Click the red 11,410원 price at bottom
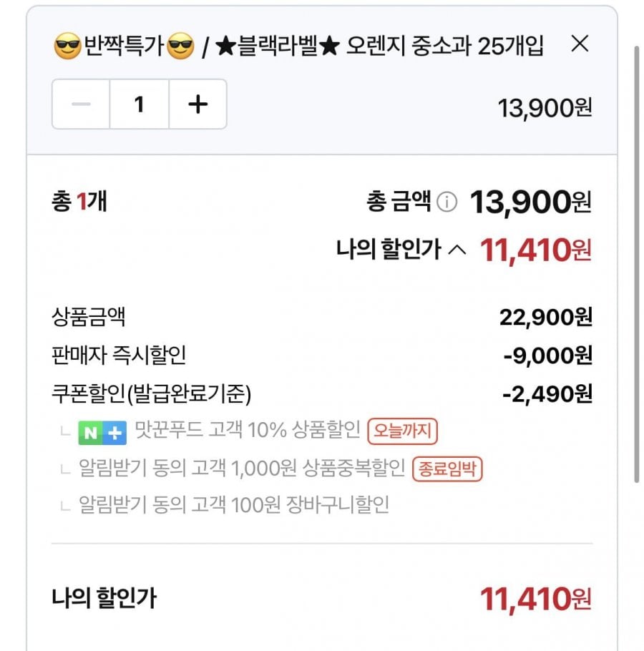This screenshot has width=644, height=651. coord(535,599)
